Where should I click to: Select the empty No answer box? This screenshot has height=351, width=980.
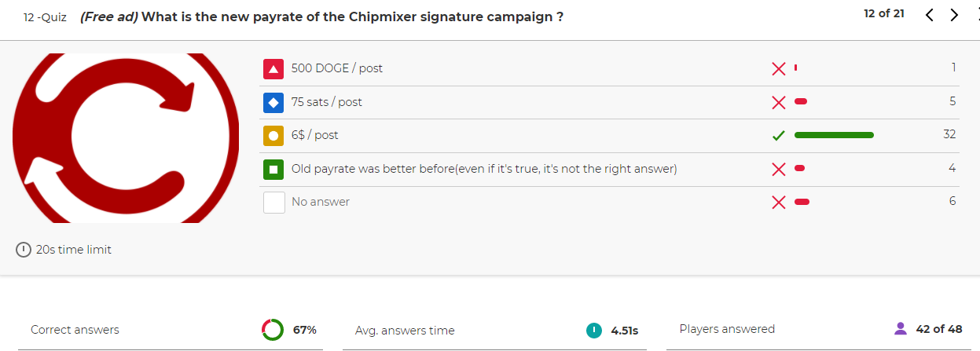[273, 202]
